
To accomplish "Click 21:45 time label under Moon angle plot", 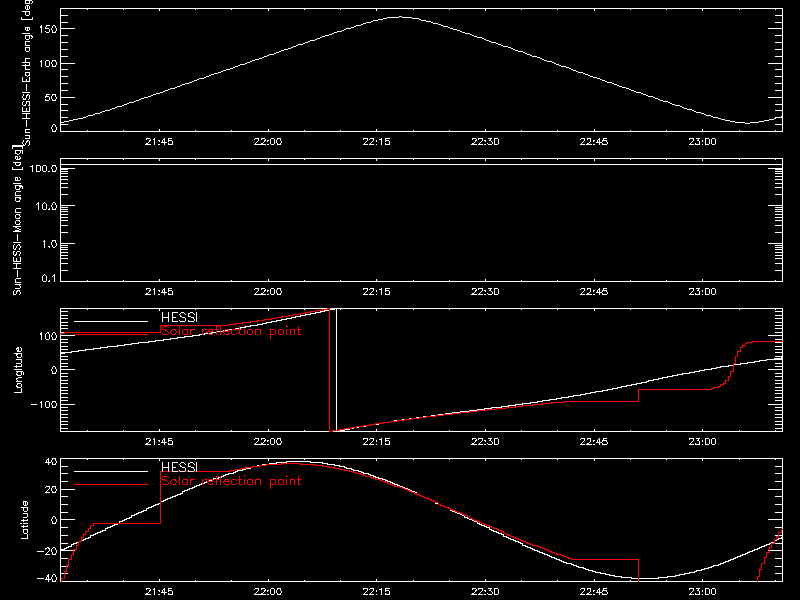I will 159,292.
